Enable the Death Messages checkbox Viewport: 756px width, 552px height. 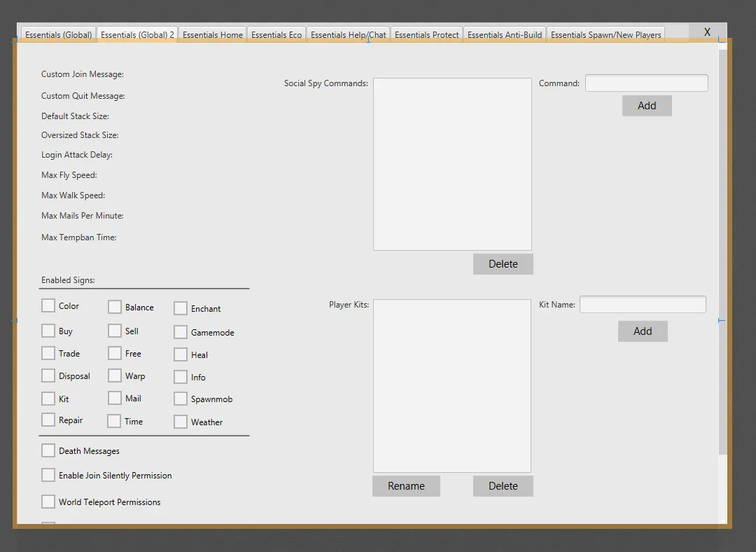(x=48, y=450)
